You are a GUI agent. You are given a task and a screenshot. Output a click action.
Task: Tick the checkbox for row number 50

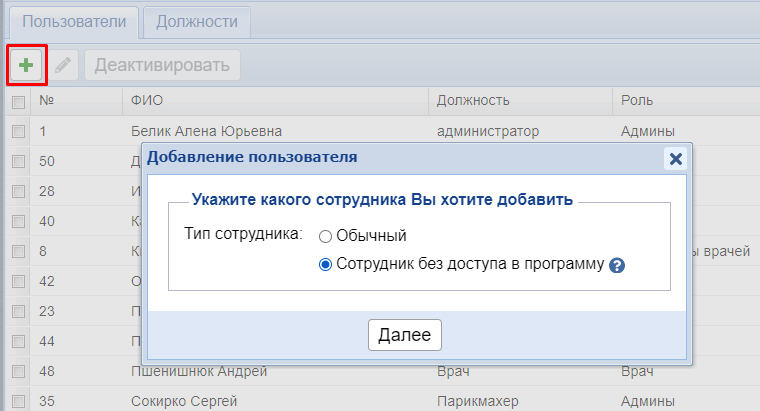click(18, 161)
